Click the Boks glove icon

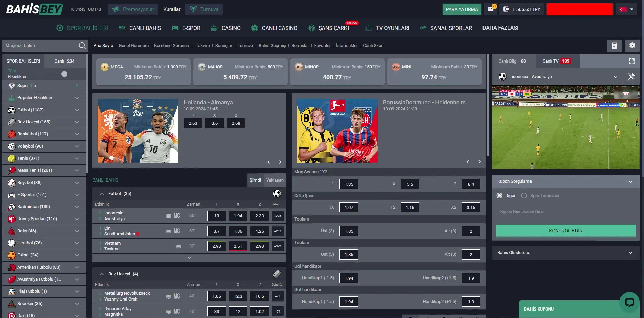(12, 231)
